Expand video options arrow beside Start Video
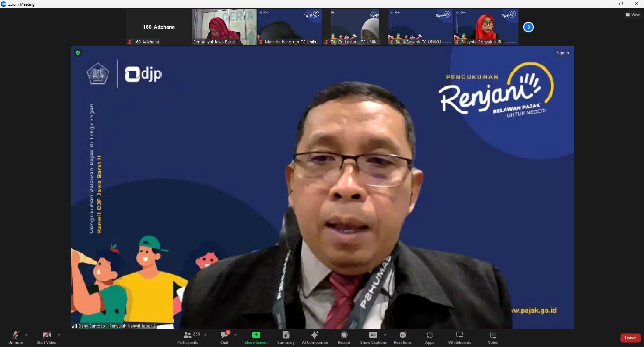 click(59, 335)
